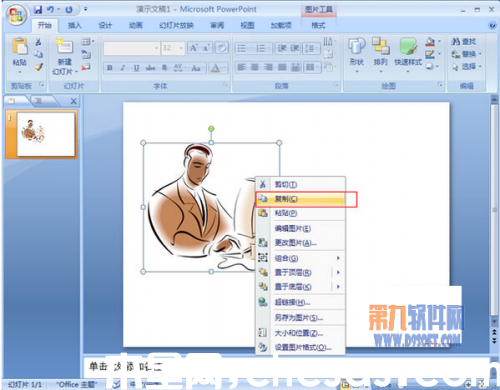Click the grow font size icon
This screenshot has height=390, width=500.
click(193, 48)
